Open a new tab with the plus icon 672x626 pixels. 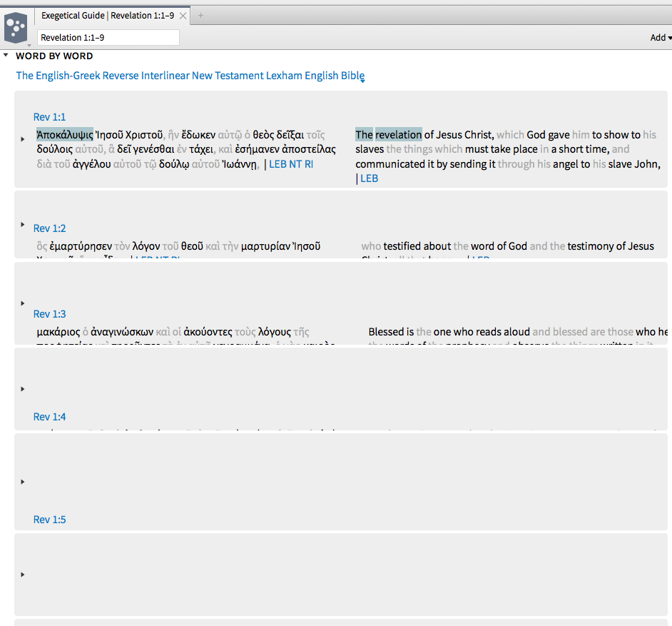pos(200,14)
